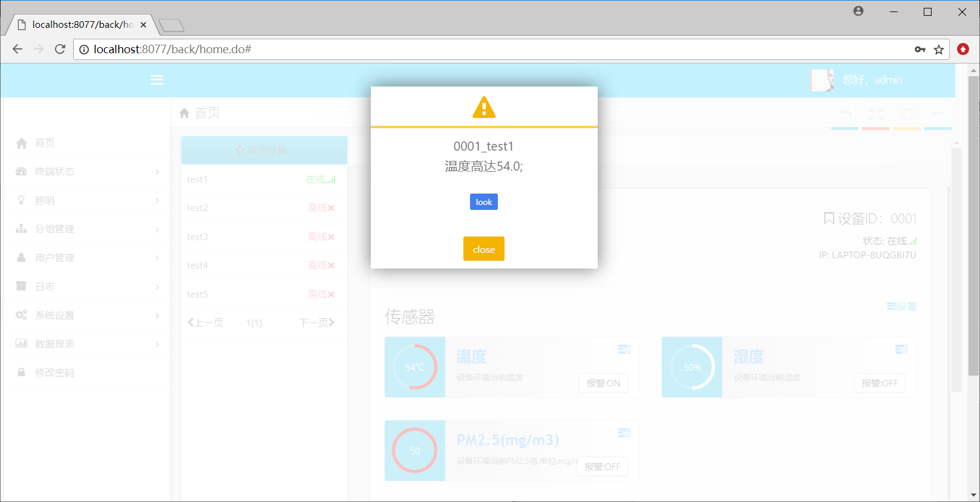The height and width of the screenshot is (502, 980).
Task: Click the Chrome profile account icon
Action: [x=858, y=11]
